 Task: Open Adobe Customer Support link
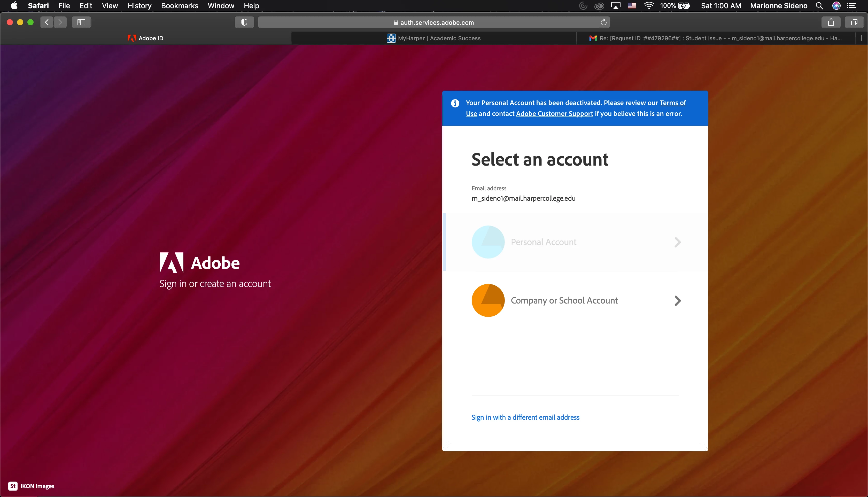[554, 114]
